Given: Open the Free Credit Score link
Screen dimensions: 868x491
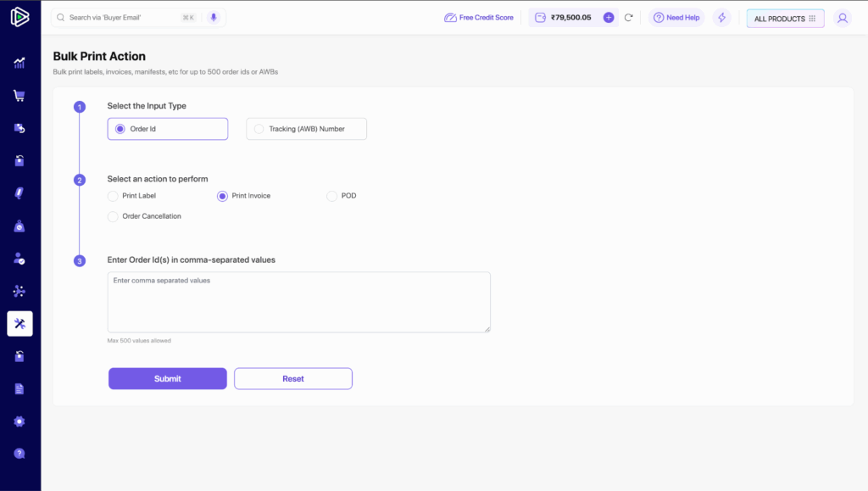Looking at the screenshot, I should tap(479, 18).
